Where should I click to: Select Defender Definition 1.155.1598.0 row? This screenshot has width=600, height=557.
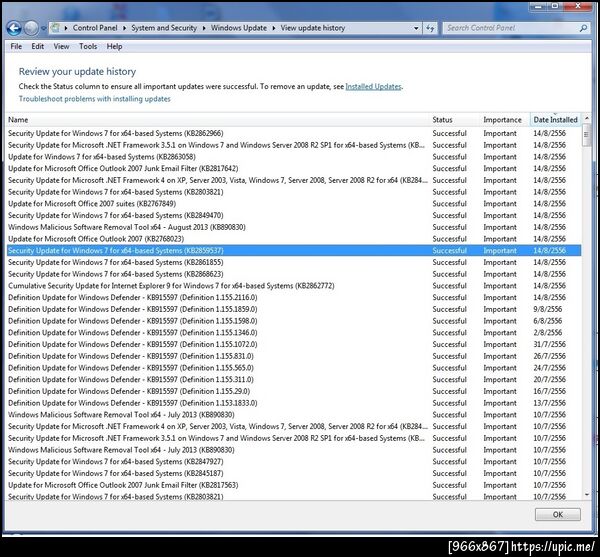point(294,321)
